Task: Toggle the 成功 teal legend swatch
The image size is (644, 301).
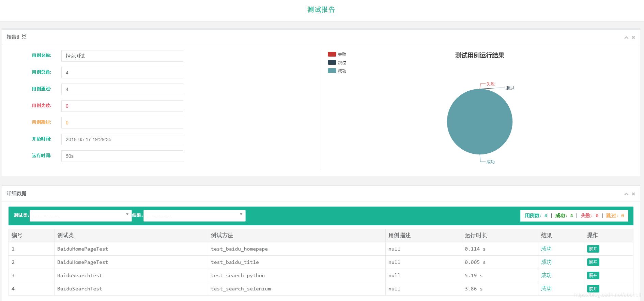Action: (332, 71)
